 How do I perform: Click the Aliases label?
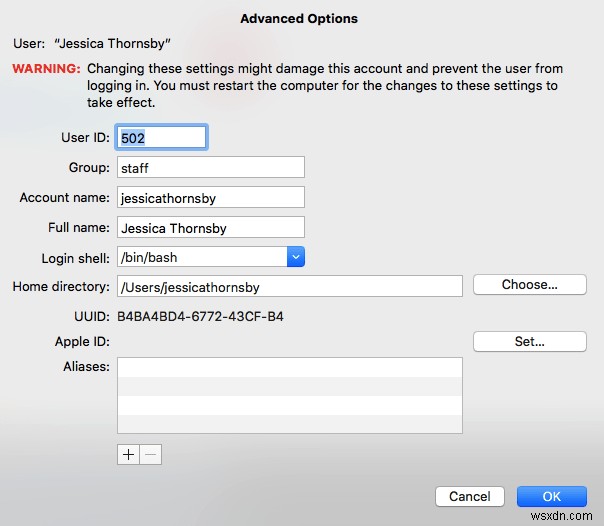(x=86, y=367)
